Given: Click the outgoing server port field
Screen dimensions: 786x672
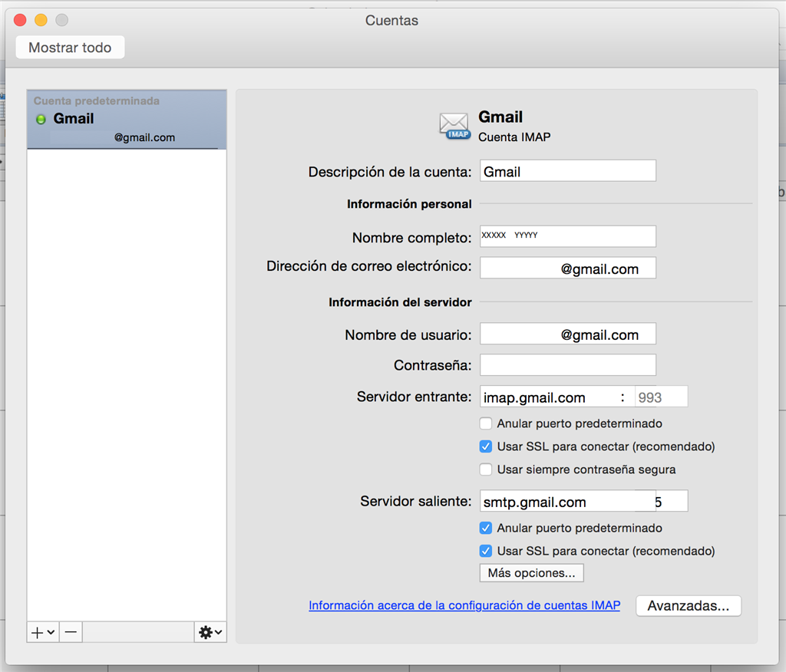Looking at the screenshot, I should pos(672,501).
